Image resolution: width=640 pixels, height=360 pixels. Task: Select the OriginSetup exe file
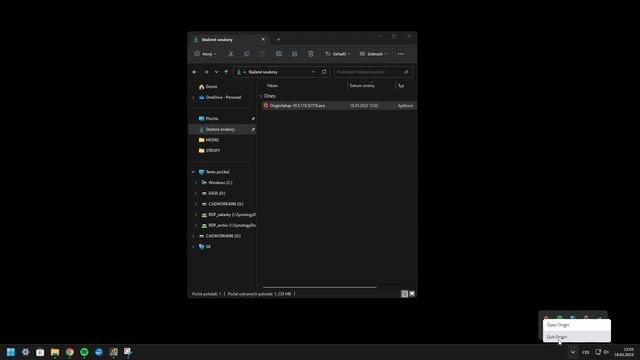tap(339, 106)
